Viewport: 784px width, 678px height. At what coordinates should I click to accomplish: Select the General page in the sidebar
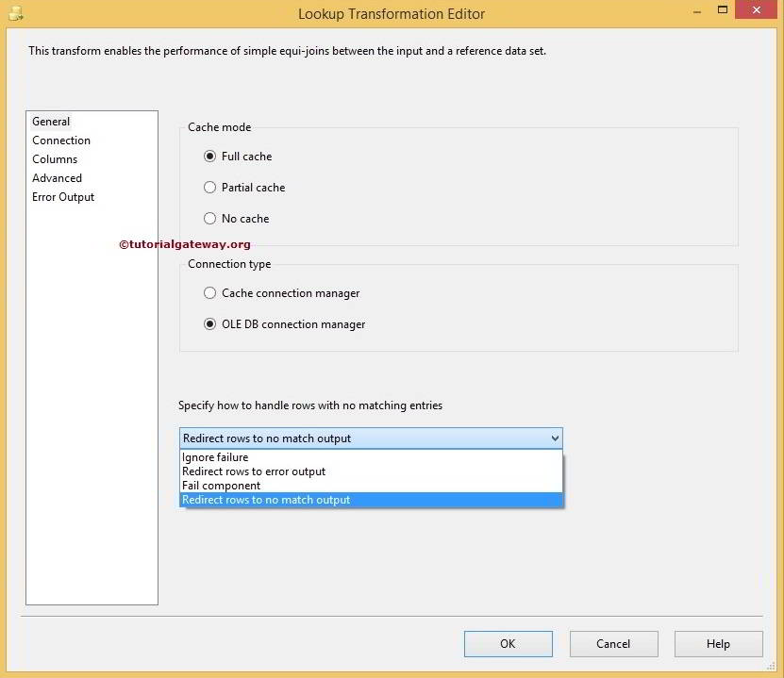click(x=50, y=121)
